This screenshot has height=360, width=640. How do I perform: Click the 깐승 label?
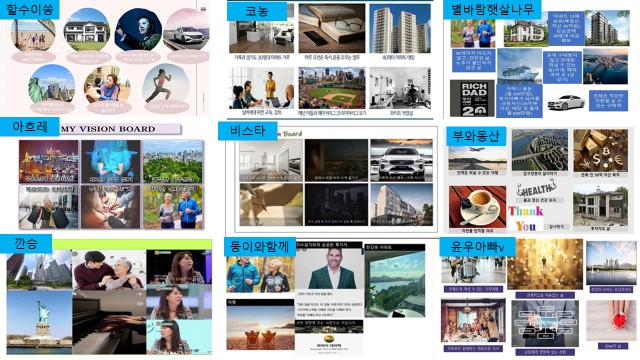point(26,244)
